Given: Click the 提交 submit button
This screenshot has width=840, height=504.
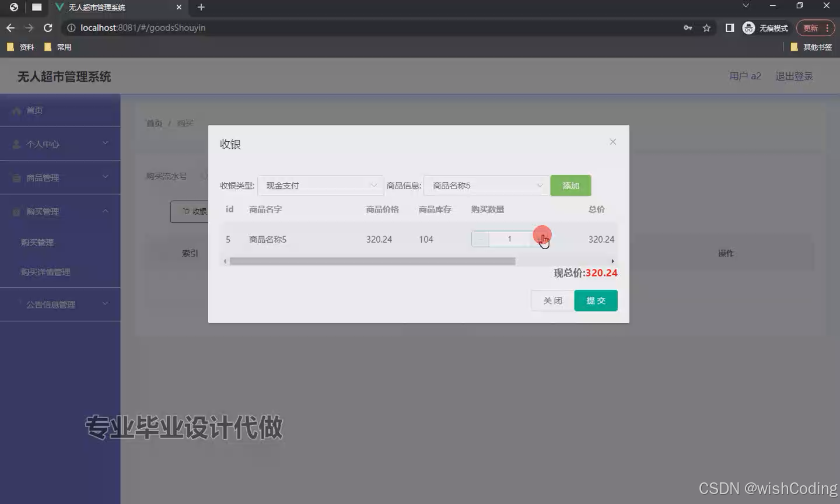Looking at the screenshot, I should coord(596,300).
